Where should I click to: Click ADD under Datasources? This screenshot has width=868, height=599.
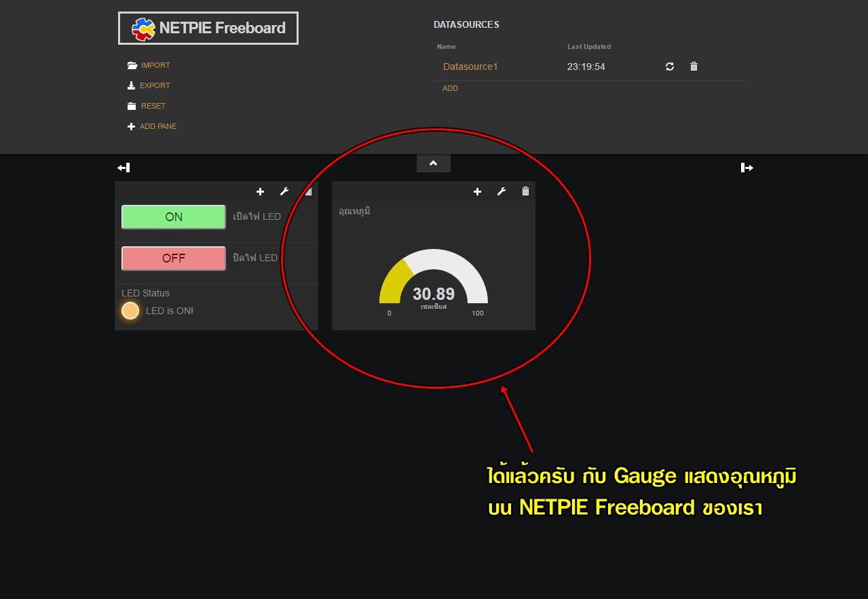click(x=450, y=88)
